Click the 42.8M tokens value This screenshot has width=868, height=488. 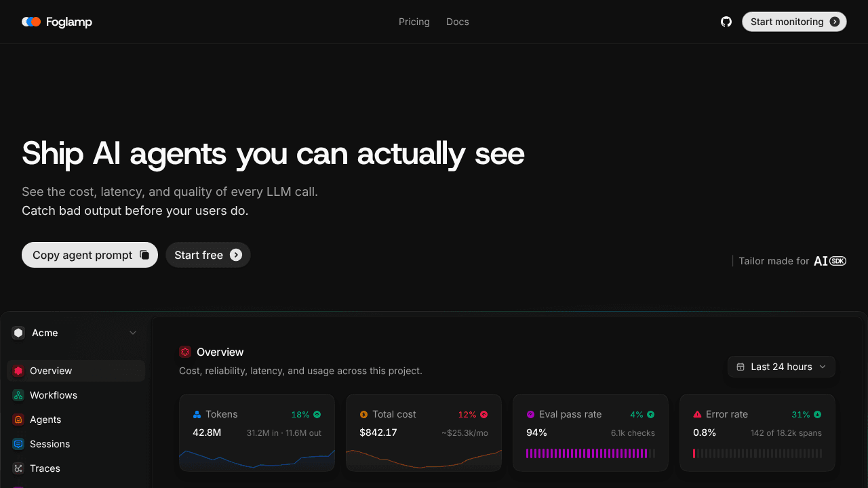(207, 432)
